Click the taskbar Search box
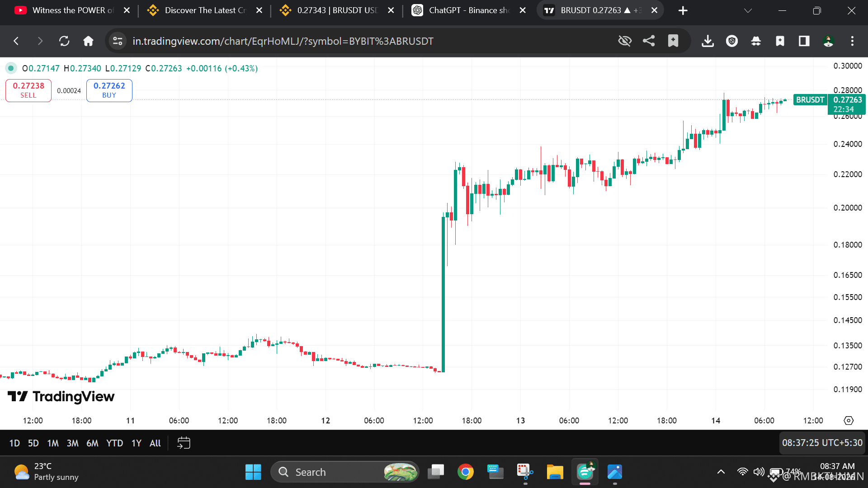868x488 pixels. [344, 472]
